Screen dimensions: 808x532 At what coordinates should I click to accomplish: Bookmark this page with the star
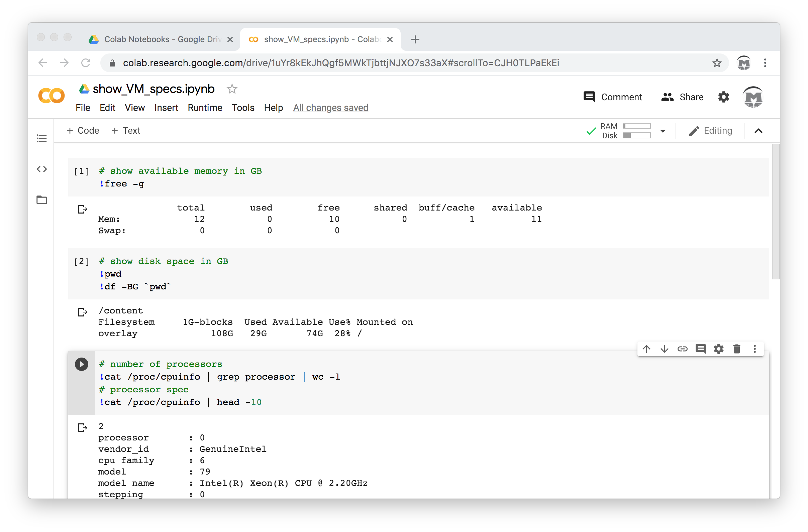(x=717, y=63)
